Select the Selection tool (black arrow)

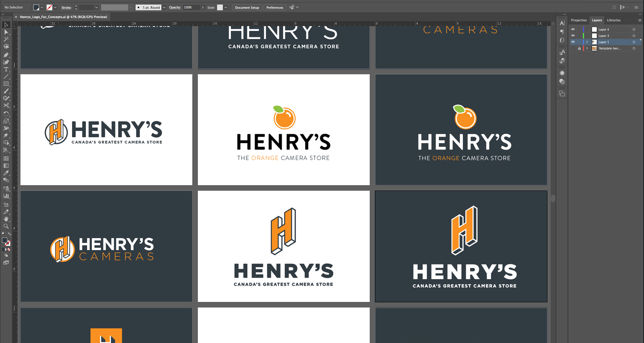click(6, 25)
